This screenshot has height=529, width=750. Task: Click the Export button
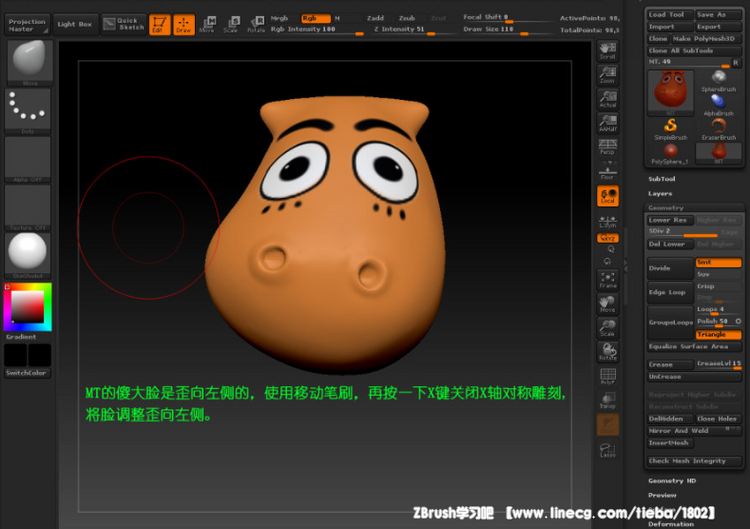click(718, 27)
